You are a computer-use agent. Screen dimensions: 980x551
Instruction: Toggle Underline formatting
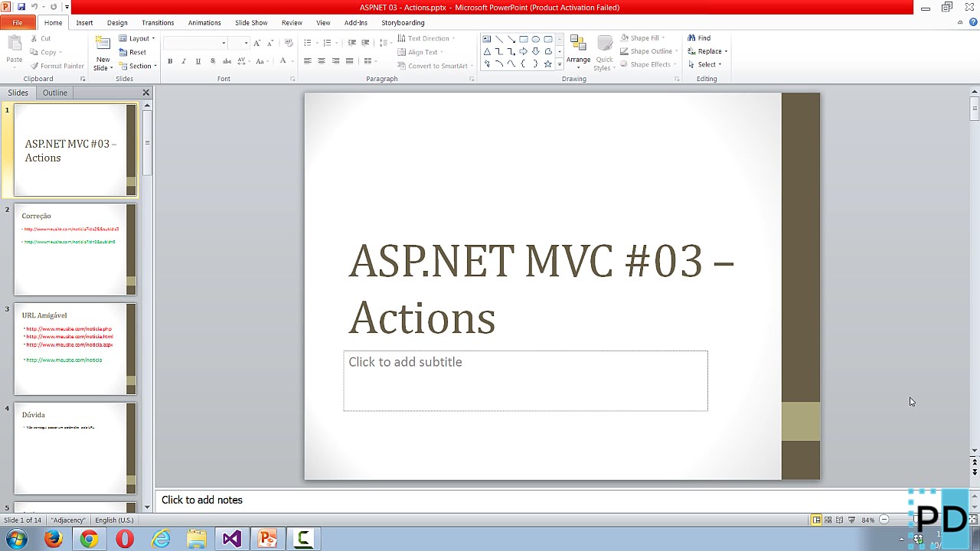[x=198, y=61]
